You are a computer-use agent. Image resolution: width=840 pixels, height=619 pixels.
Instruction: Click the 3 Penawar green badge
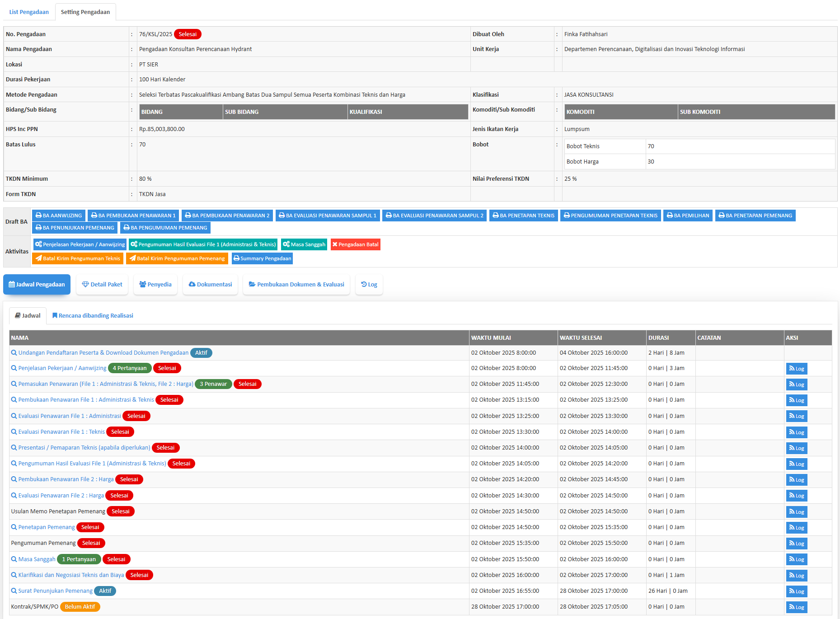click(x=213, y=384)
